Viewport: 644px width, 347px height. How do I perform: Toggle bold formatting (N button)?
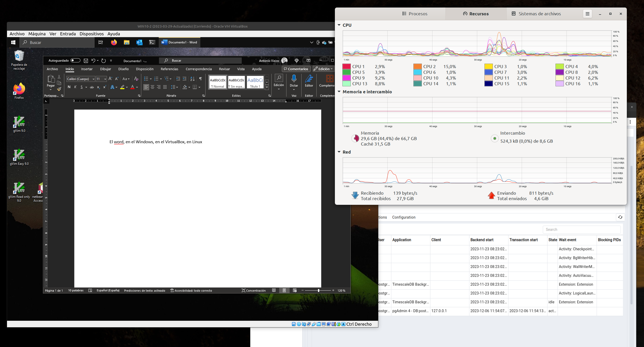pos(69,87)
